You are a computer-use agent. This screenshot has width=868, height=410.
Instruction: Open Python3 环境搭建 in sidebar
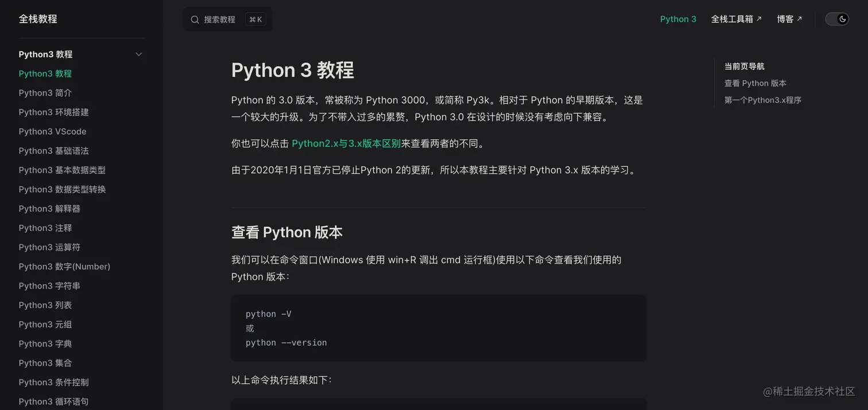53,112
